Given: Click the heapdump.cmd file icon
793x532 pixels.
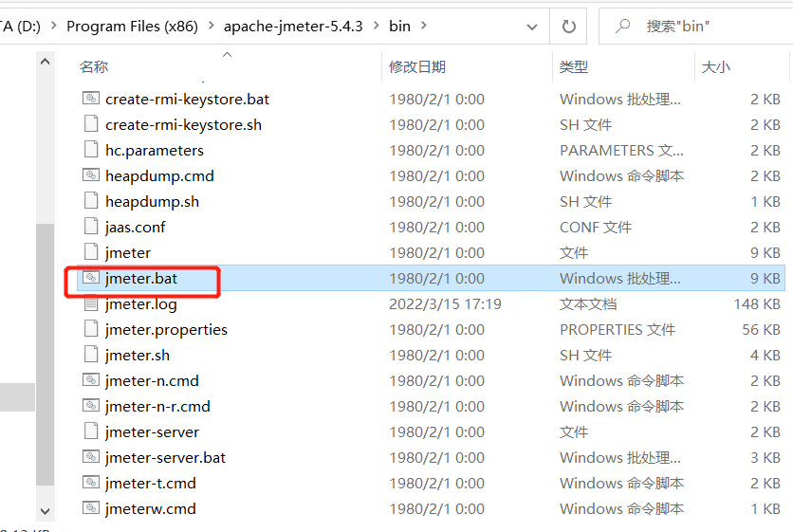Looking at the screenshot, I should point(91,175).
